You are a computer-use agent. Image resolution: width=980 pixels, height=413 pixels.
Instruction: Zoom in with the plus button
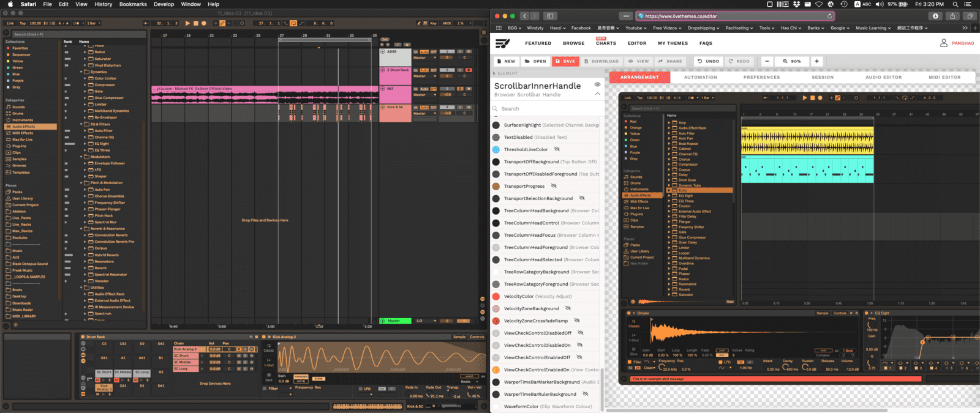pos(816,61)
